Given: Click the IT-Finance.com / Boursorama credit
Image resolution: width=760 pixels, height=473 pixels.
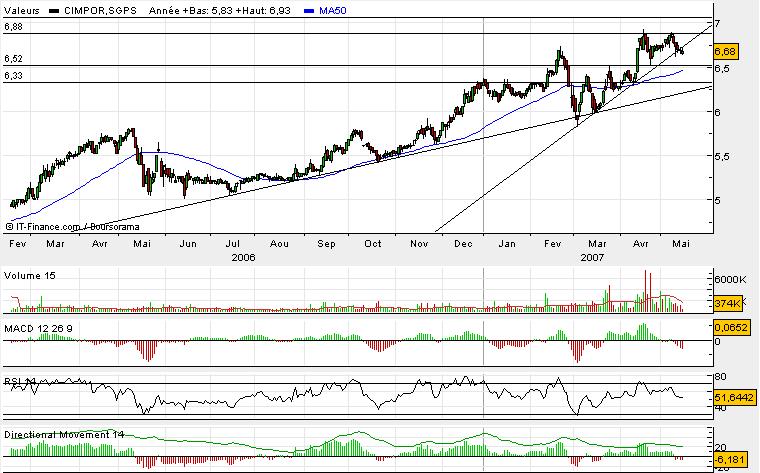Looking at the screenshot, I should coord(73,227).
